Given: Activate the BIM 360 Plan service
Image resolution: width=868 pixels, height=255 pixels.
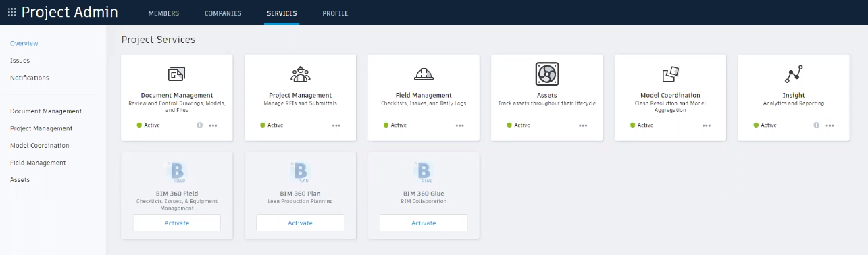Looking at the screenshot, I should (300, 223).
